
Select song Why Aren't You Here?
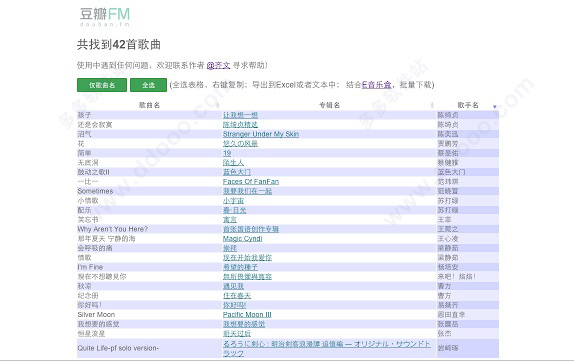coord(112,229)
